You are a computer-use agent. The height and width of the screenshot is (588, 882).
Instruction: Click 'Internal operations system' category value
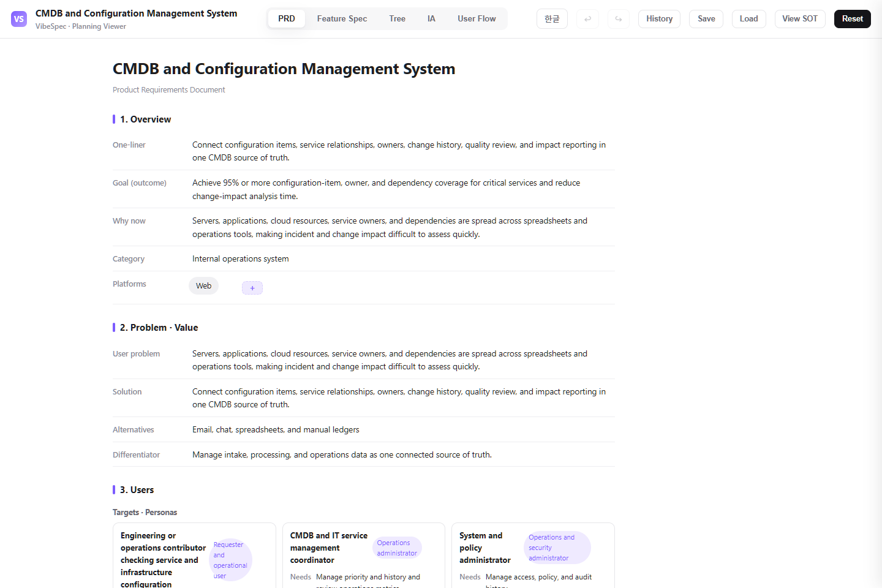(x=241, y=259)
